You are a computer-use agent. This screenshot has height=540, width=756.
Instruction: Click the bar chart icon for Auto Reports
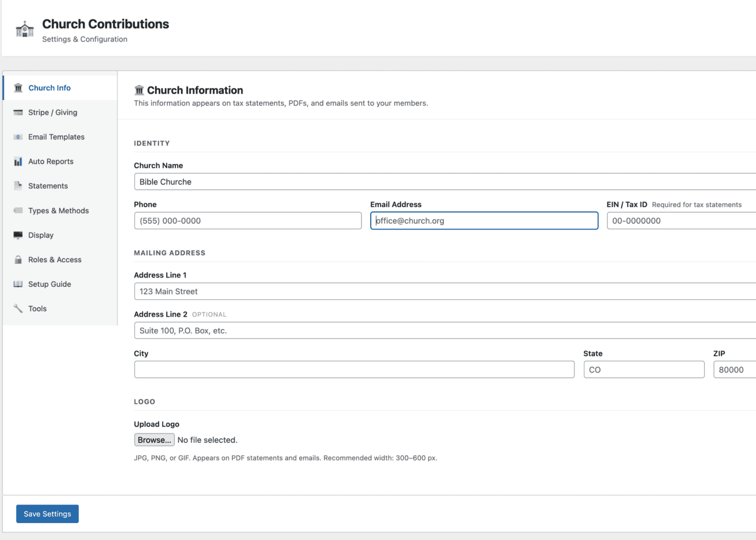coord(19,161)
